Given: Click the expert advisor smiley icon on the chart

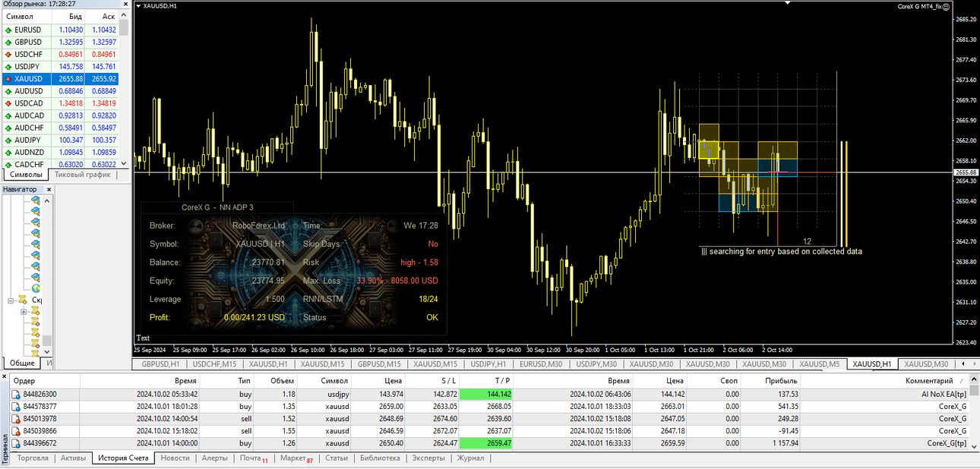Looking at the screenshot, I should tap(947, 6).
